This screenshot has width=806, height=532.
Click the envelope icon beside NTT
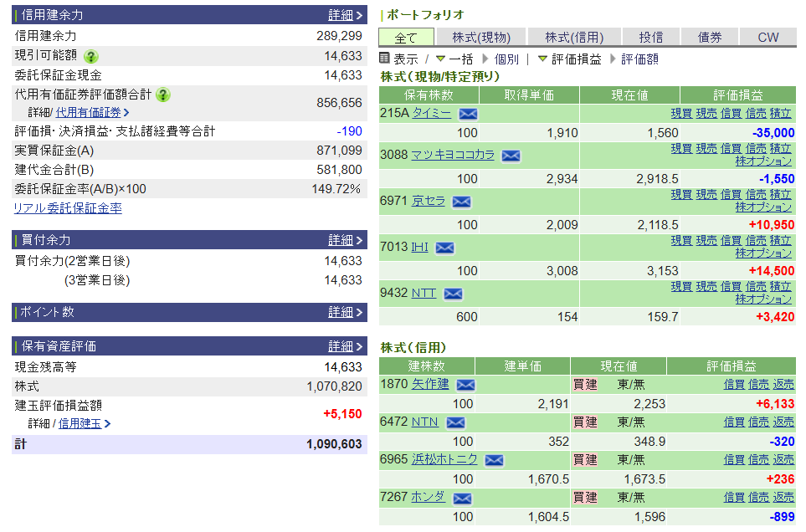tap(453, 294)
